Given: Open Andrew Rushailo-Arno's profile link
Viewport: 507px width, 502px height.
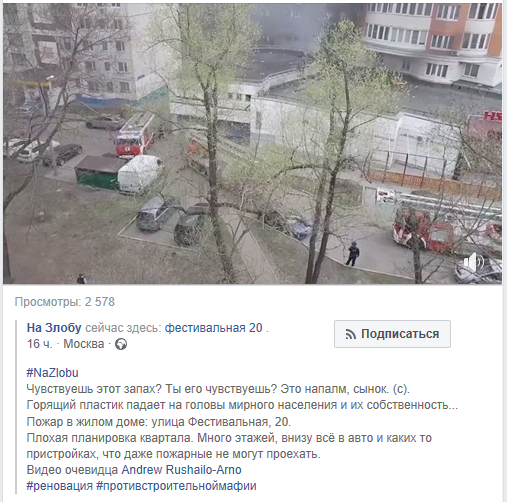Looking at the screenshot, I should click(181, 470).
